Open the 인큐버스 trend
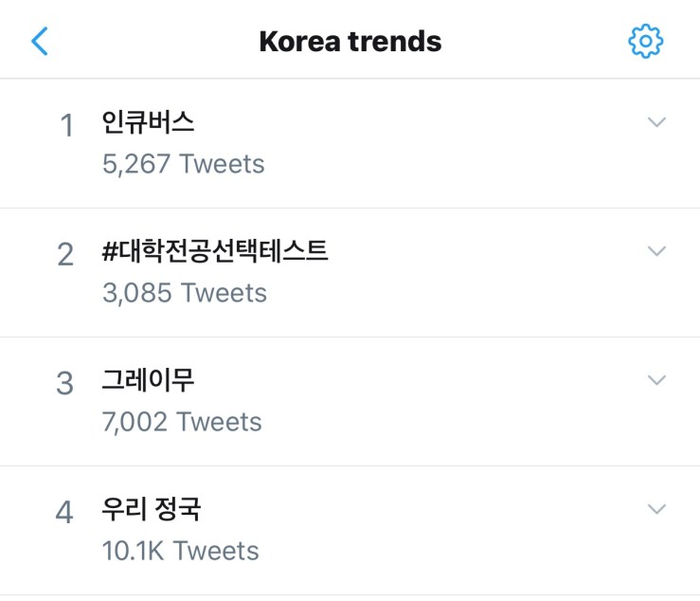This screenshot has height=601, width=700. [148, 123]
